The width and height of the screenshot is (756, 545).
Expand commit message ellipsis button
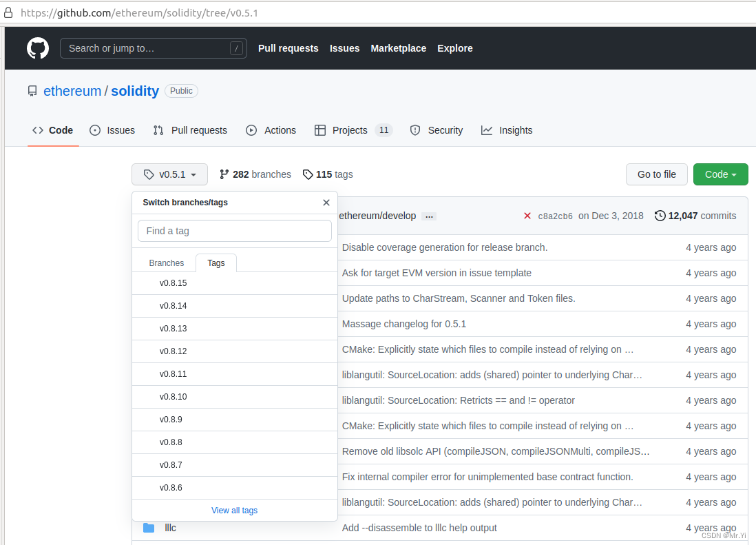(429, 216)
